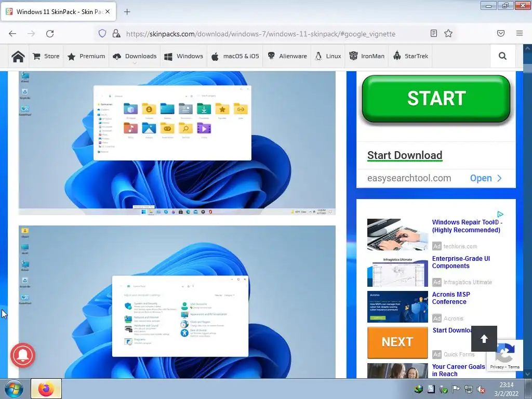
Task: Open the macOS & iOS menu
Action: click(x=235, y=56)
